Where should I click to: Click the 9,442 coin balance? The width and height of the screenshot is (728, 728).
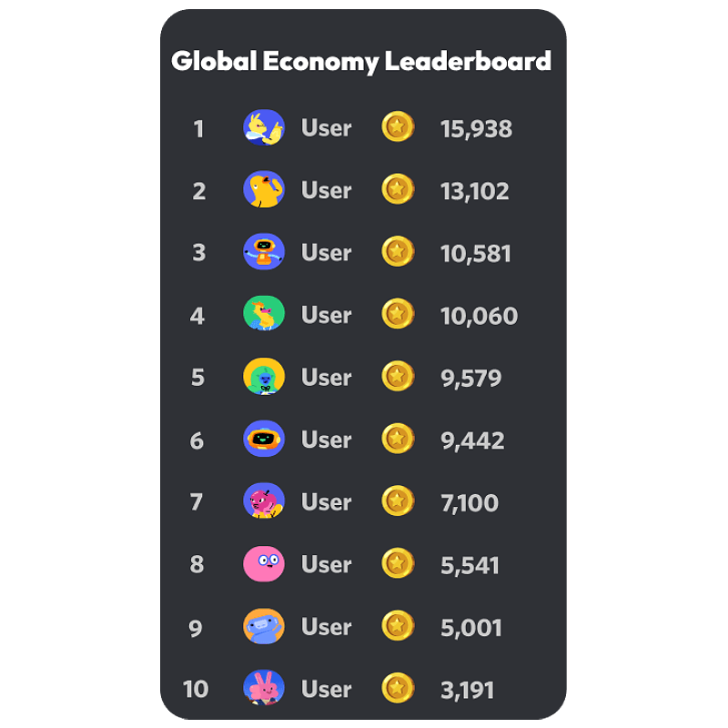(x=472, y=440)
